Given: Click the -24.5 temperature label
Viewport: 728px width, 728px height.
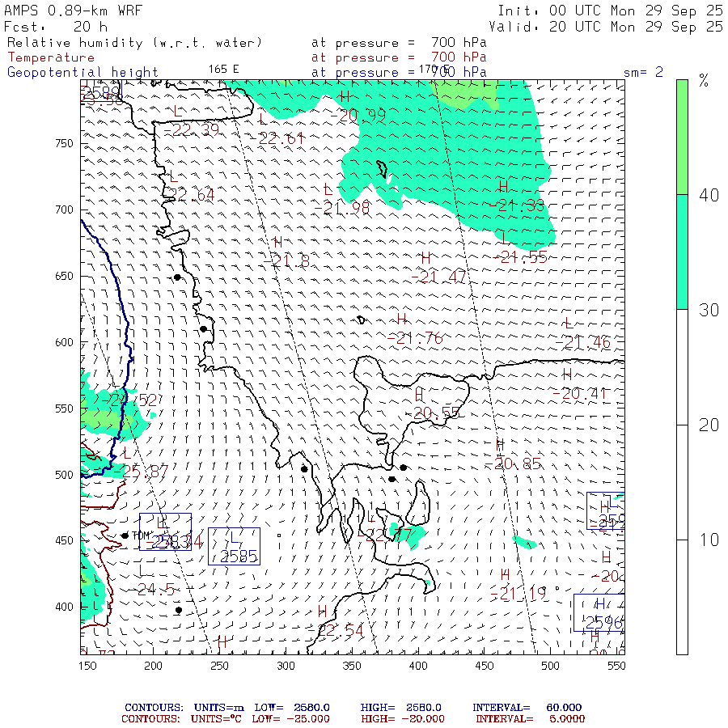Looking at the screenshot, I should coord(155,590).
